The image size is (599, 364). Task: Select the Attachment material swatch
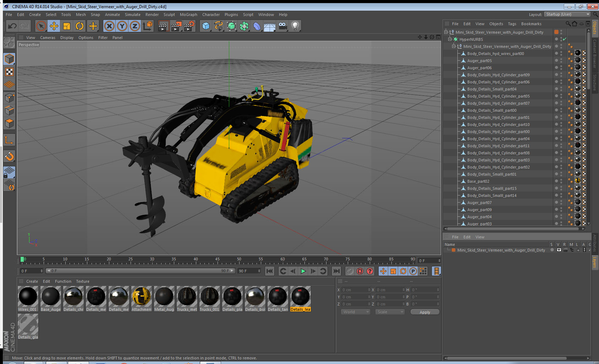point(141,299)
